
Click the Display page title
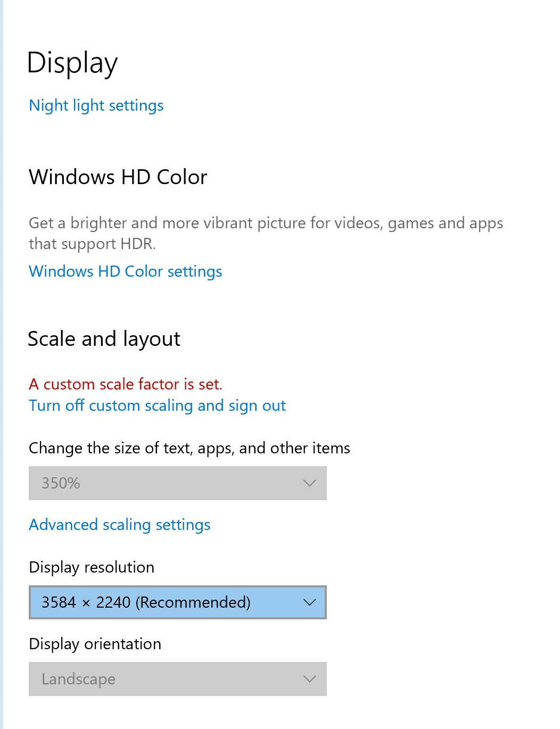tap(72, 63)
